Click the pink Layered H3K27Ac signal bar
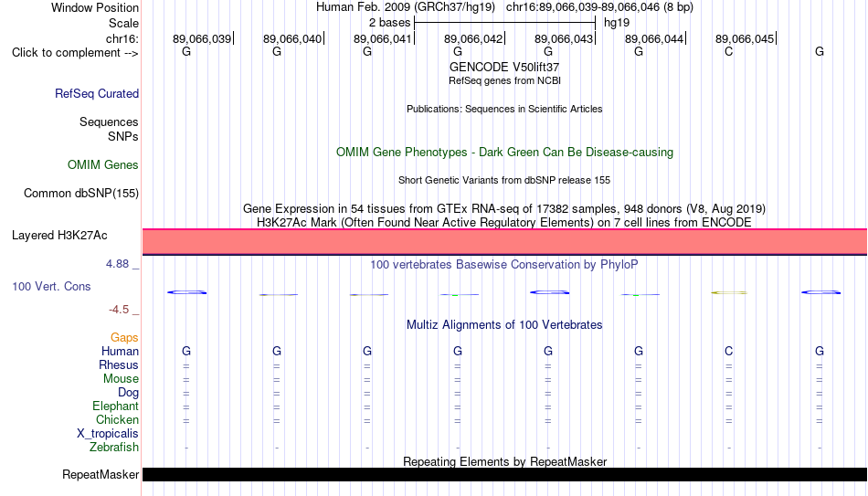Screen dimensions: 868x496 (504, 242)
